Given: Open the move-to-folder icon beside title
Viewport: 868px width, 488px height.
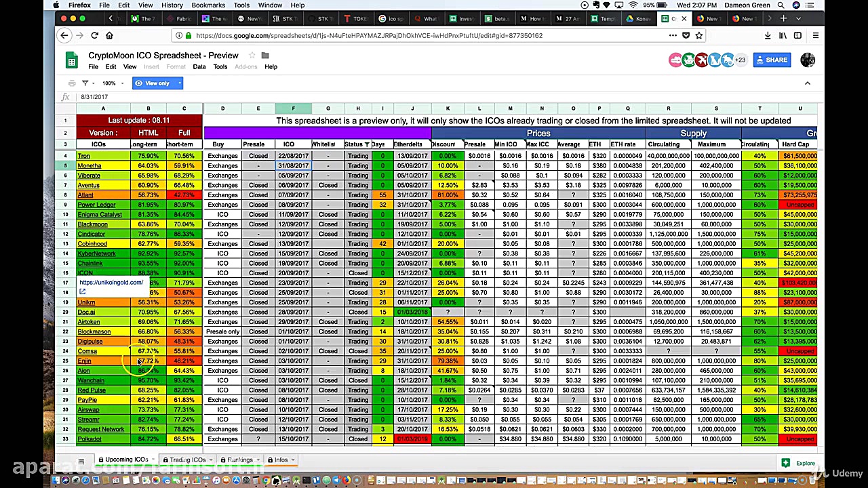Looking at the screenshot, I should 265,56.
